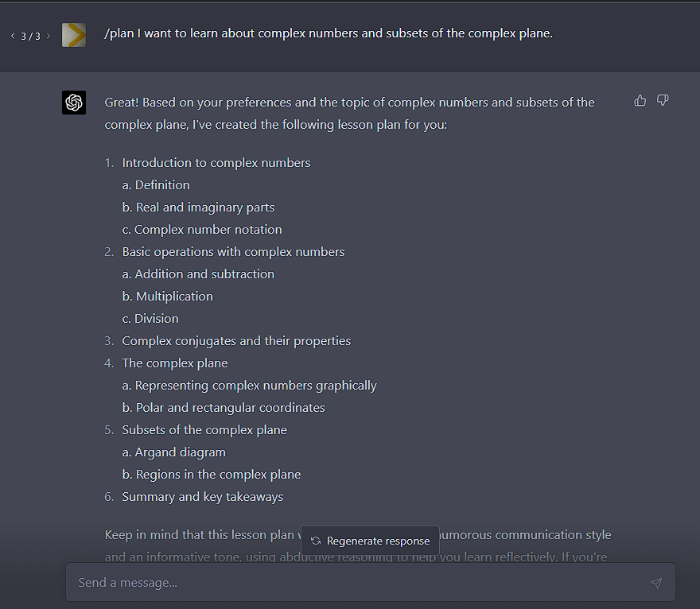Click the Summary and key takeaways item
The image size is (700, 609).
202,497
